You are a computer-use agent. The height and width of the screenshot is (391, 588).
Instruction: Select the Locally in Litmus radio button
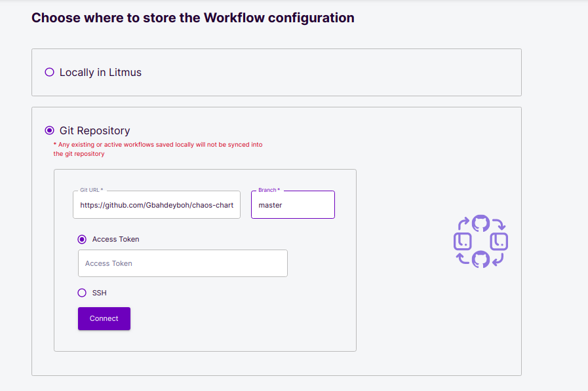point(50,72)
